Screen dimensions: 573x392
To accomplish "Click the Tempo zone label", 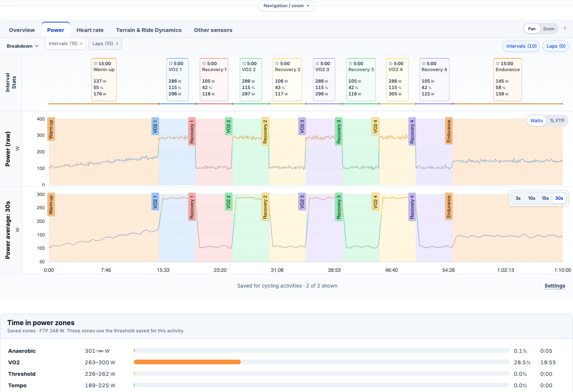I will click(17, 386).
